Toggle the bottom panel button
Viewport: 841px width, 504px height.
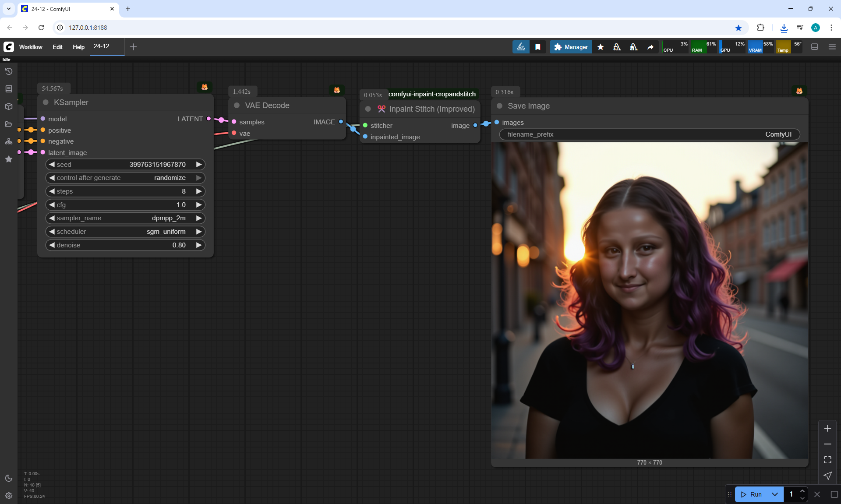pyautogui.click(x=814, y=47)
